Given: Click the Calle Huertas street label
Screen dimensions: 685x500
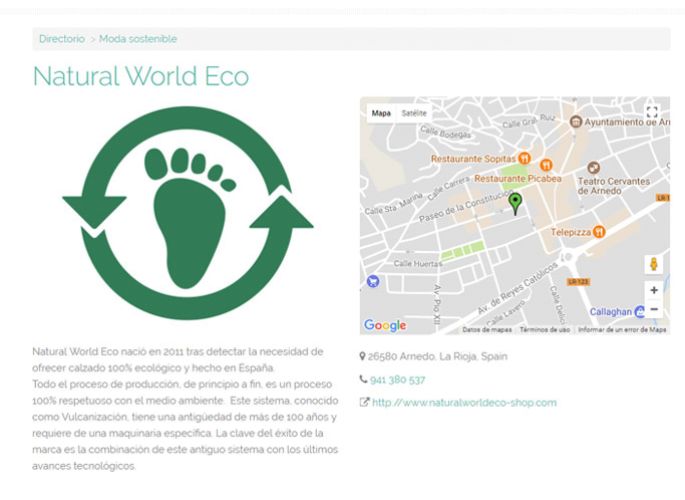Looking at the screenshot, I should point(418,263).
